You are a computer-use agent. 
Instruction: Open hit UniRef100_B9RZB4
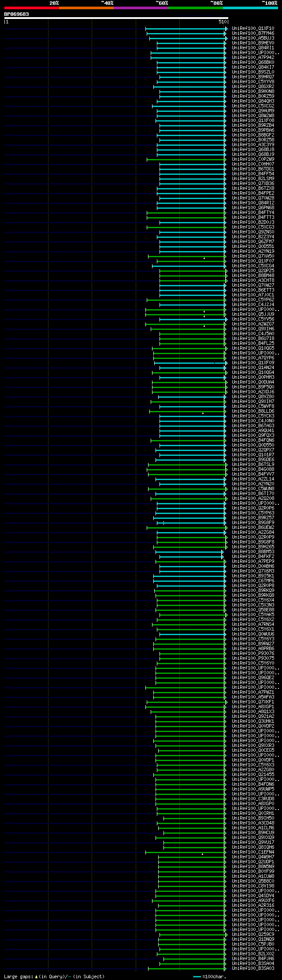coord(253,126)
